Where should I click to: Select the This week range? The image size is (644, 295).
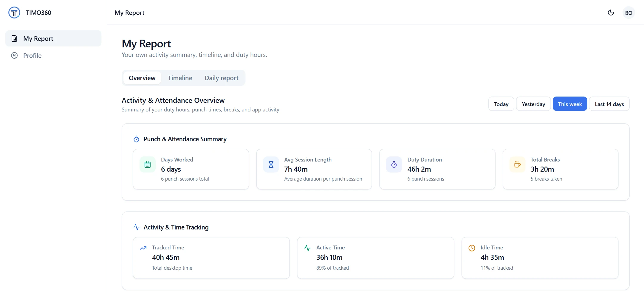coord(570,104)
